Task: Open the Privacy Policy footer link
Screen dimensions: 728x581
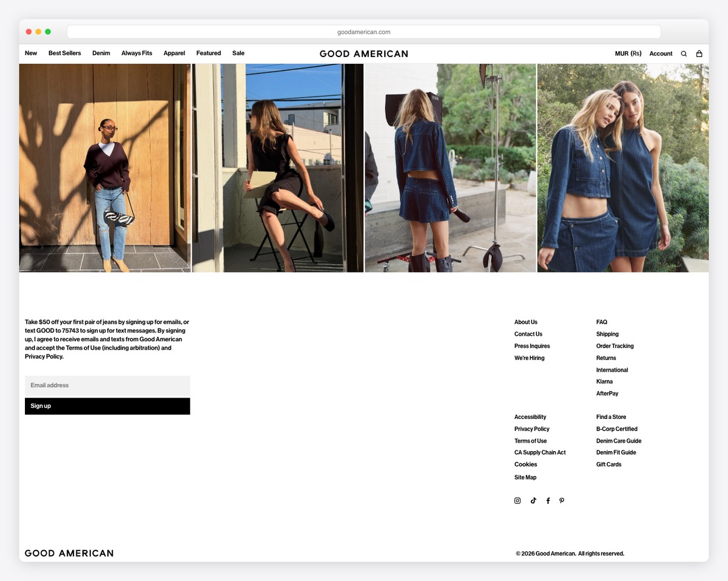Action: [531, 429]
